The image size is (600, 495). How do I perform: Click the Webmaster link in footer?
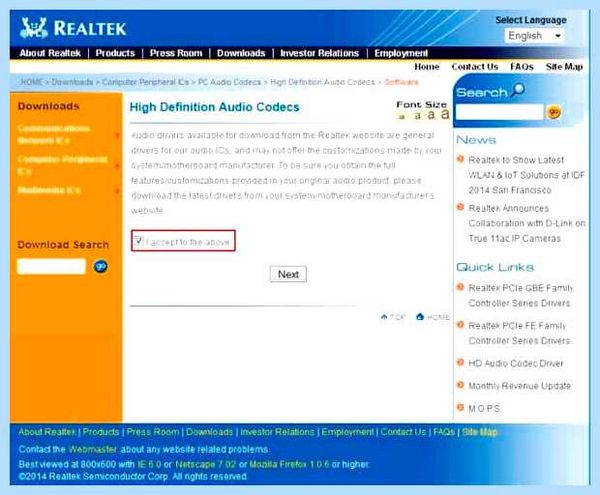coord(92,449)
